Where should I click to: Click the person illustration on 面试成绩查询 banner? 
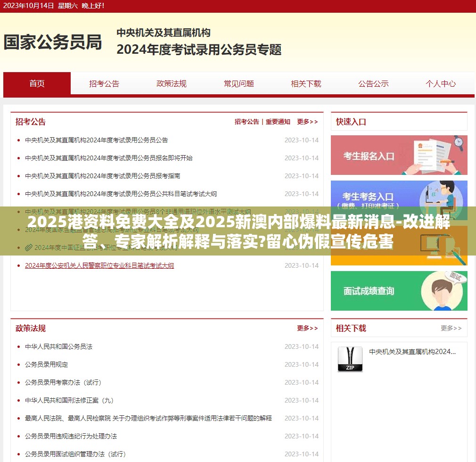pos(443,292)
